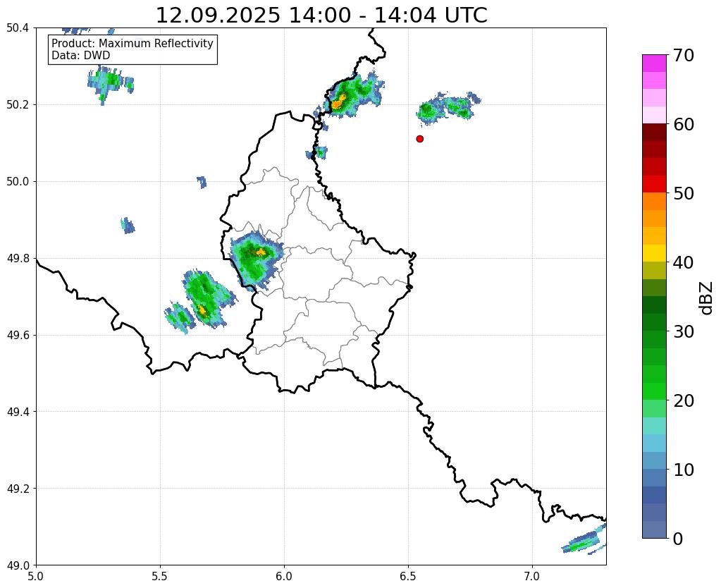Screen dimensions: 721x588
Task: Click the latitude axis label 49.6
Action: 18,336
